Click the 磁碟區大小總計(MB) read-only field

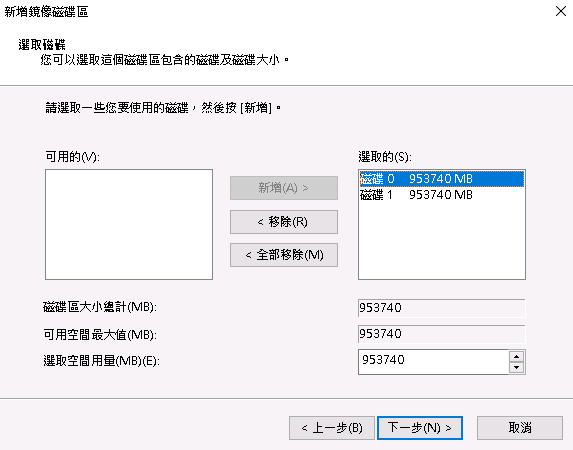[441, 308]
